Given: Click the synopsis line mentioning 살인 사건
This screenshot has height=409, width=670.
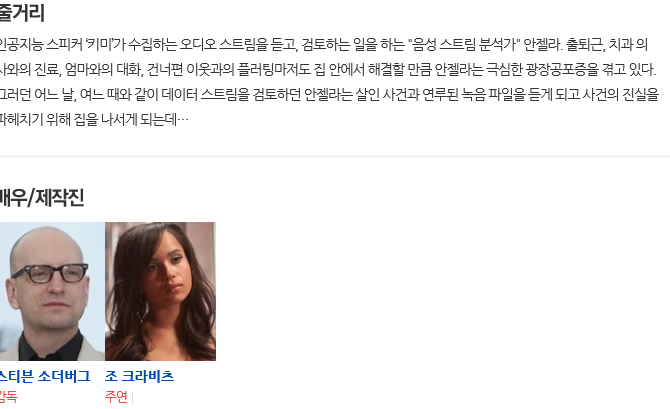Looking at the screenshot, I should point(330,94).
